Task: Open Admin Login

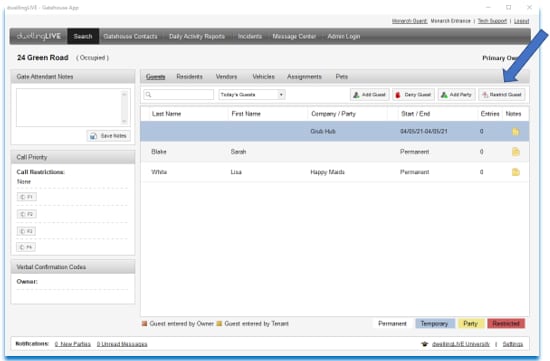Action: 344,36
